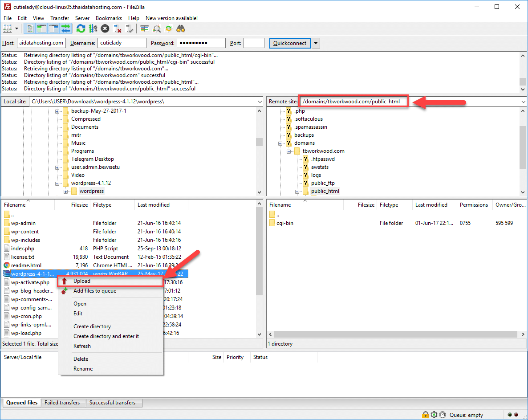
Task: Disconnect from the server using the toolbar icon
Action: pyautogui.click(x=117, y=29)
